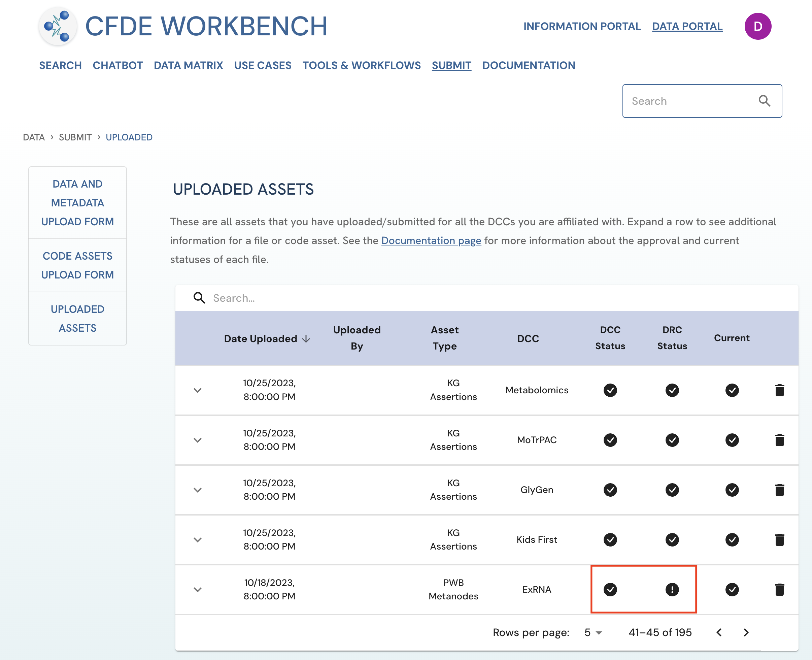Switch to Code Assets Upload Form

(77, 265)
